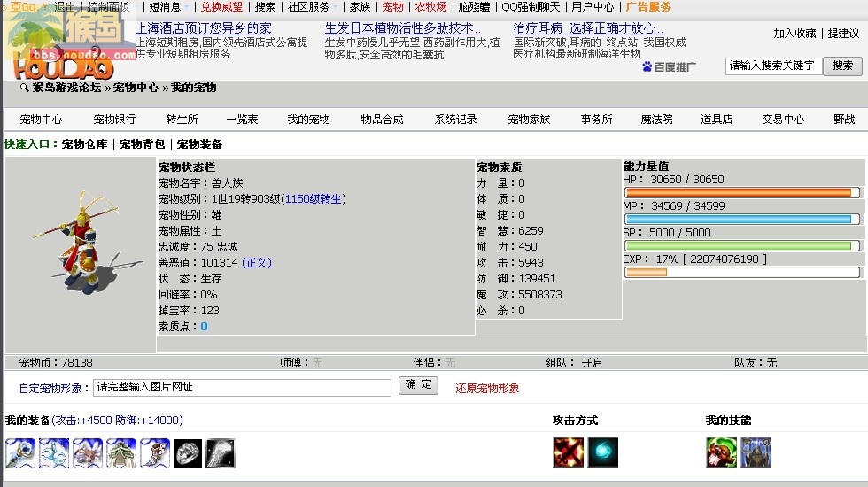The height and width of the screenshot is (487, 868).
Task: Click 组队 开启 status text
Action: tap(574, 363)
